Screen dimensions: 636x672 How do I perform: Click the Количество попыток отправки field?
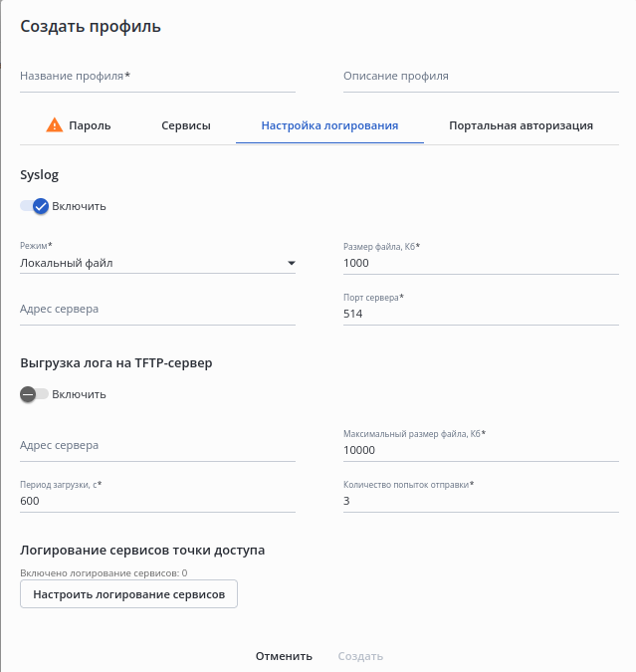[x=481, y=502]
